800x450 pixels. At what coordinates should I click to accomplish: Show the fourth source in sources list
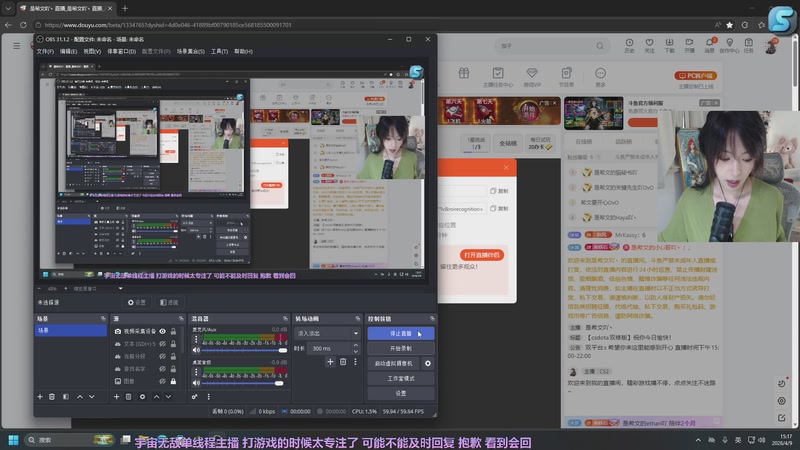point(162,369)
